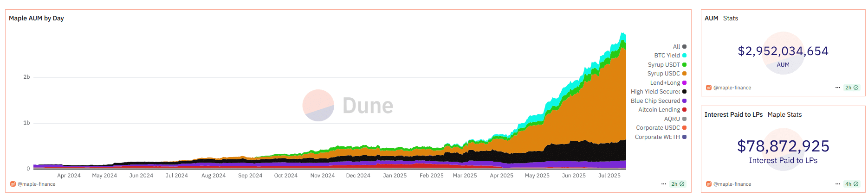
Task: Click the orange-red Corporate USDC color dot
Action: 684,128
